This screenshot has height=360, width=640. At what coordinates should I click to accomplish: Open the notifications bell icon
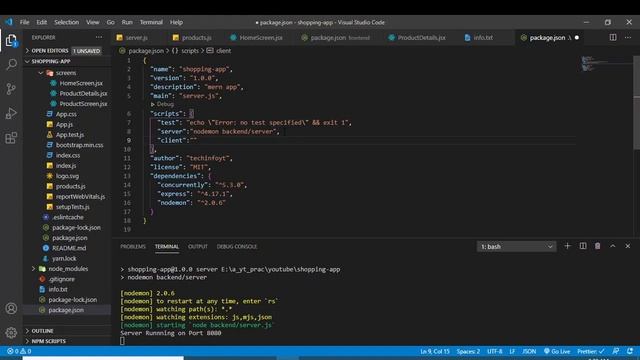pos(630,351)
